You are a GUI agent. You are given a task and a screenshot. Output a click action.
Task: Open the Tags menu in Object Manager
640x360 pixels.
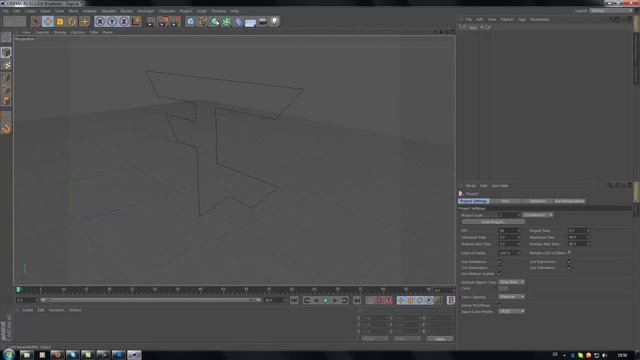(522, 19)
